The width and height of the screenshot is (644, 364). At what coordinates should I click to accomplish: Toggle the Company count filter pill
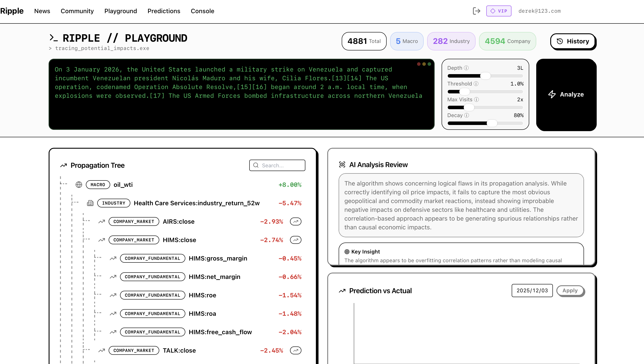(x=507, y=41)
